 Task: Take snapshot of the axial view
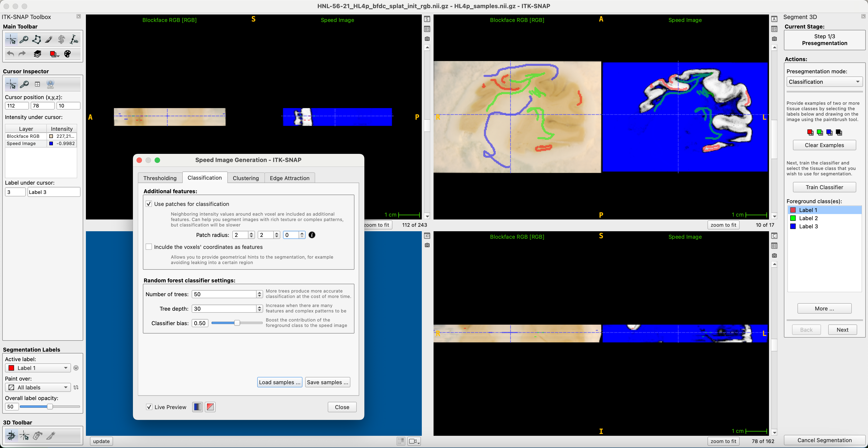pyautogui.click(x=774, y=39)
